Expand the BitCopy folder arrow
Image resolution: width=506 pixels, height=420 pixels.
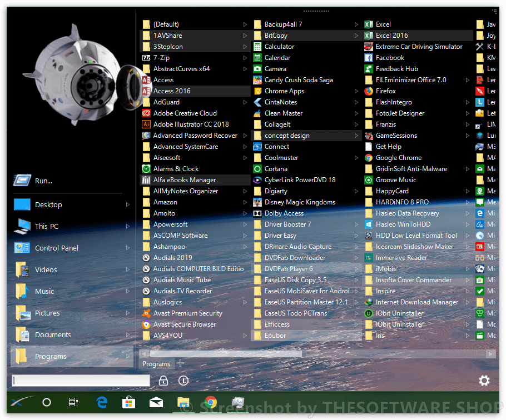[x=356, y=36]
